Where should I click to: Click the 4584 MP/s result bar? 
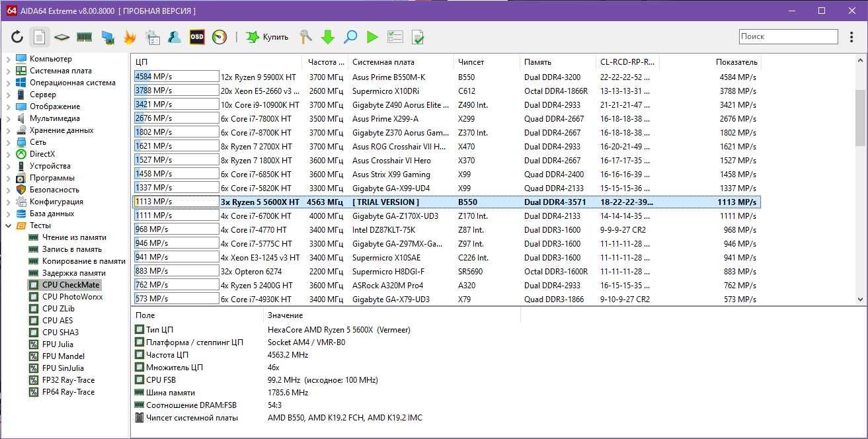[176, 77]
